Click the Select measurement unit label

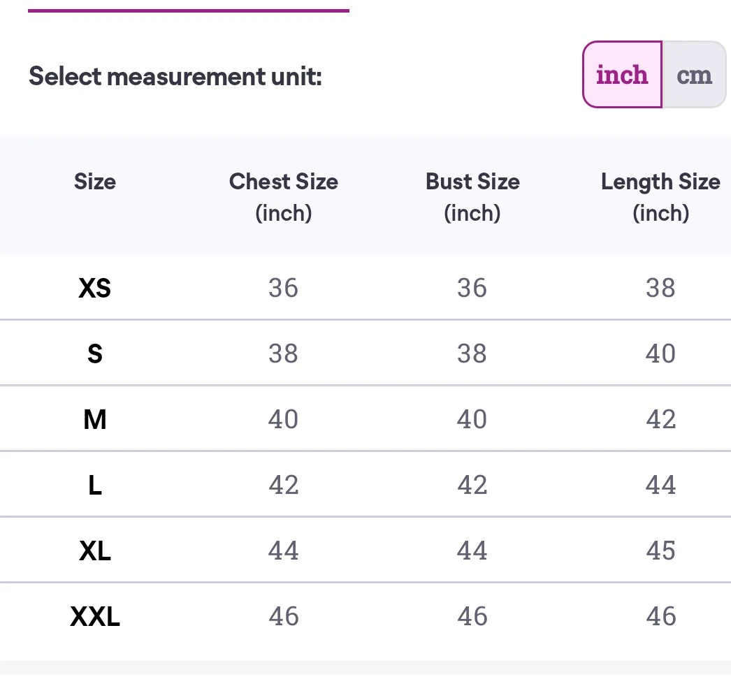[175, 75]
